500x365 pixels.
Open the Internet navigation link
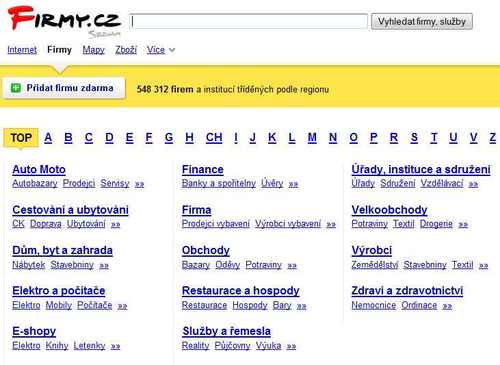click(22, 50)
